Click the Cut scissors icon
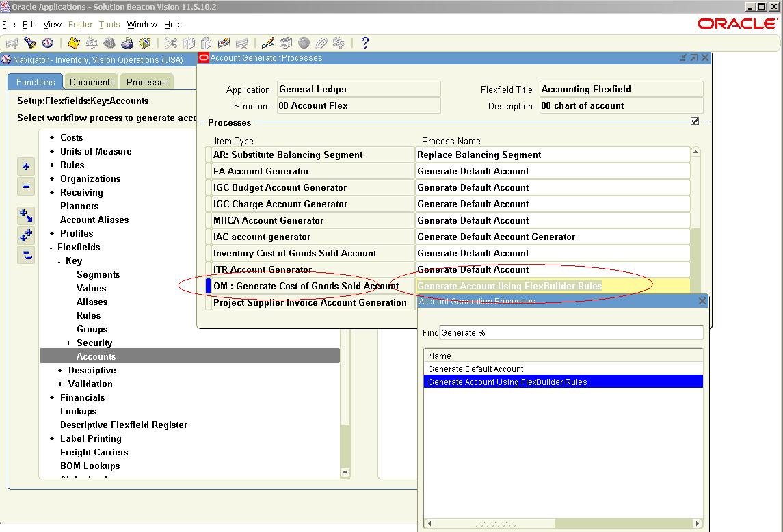The height and width of the screenshot is (532, 783). tap(171, 43)
